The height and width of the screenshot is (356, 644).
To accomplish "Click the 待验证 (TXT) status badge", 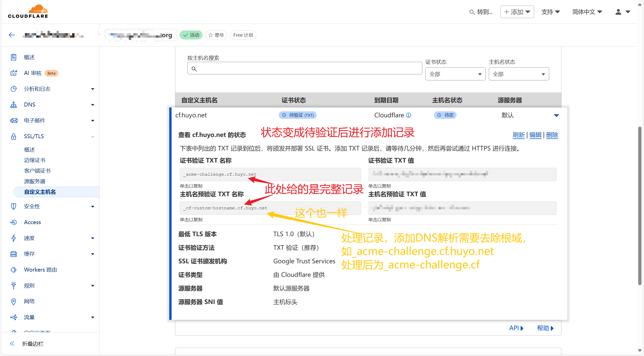I will (x=298, y=115).
